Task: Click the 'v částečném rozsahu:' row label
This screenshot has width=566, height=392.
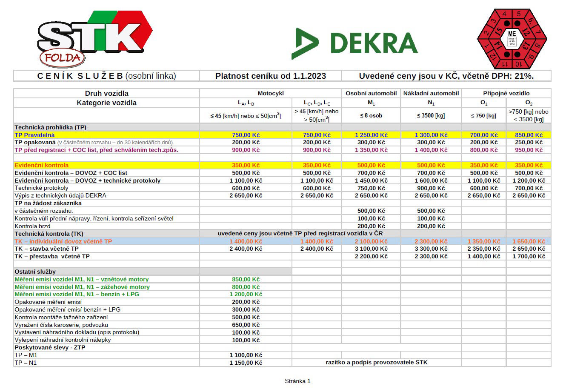Action: point(44,211)
